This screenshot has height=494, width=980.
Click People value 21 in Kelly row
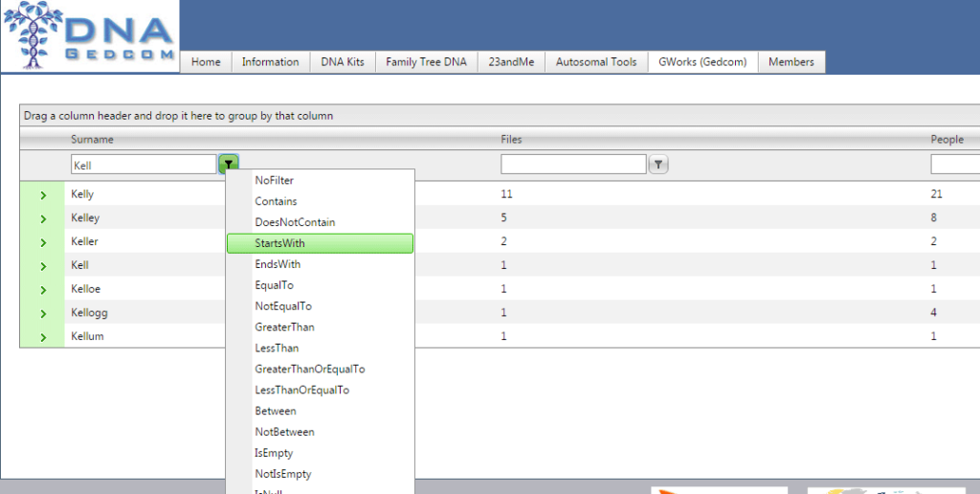936,194
